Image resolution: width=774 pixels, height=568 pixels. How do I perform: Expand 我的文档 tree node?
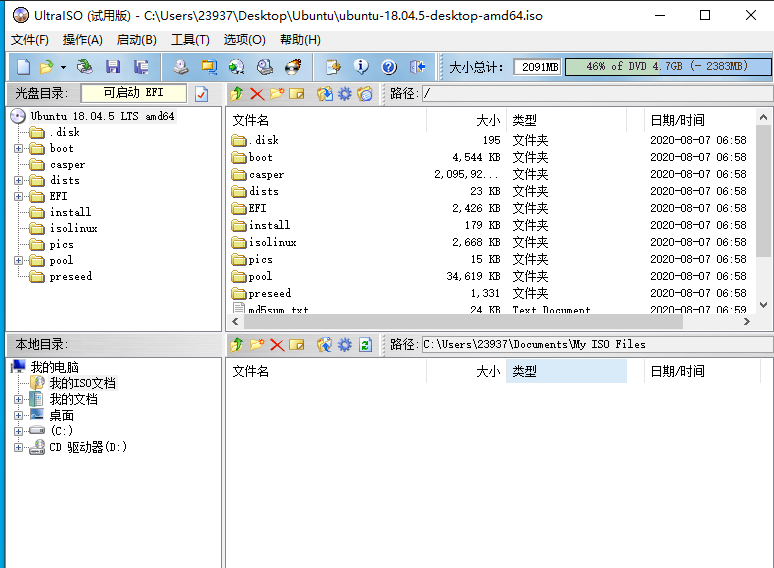coord(18,399)
